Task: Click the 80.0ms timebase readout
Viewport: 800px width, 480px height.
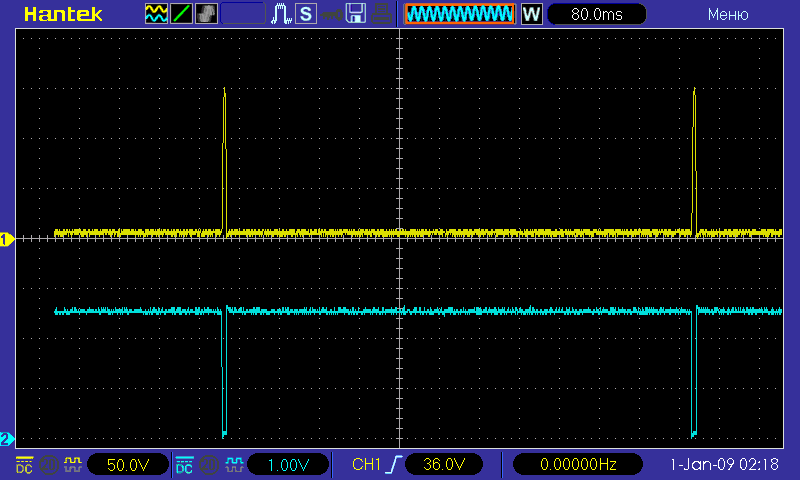Action: 596,14
